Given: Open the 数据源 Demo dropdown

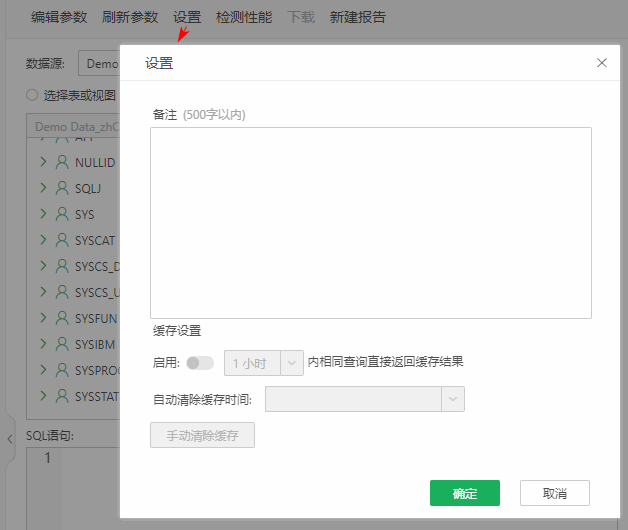Looking at the screenshot, I should 99,63.
